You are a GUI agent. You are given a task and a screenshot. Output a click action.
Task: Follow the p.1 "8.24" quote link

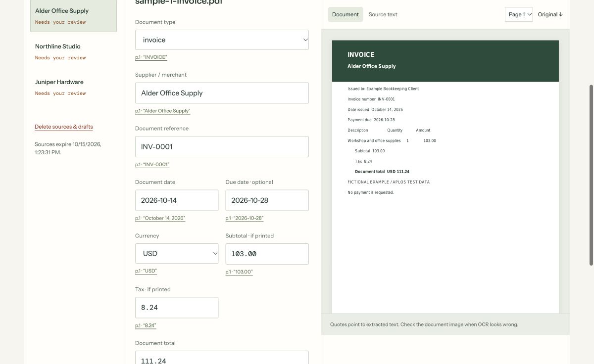pyautogui.click(x=146, y=325)
